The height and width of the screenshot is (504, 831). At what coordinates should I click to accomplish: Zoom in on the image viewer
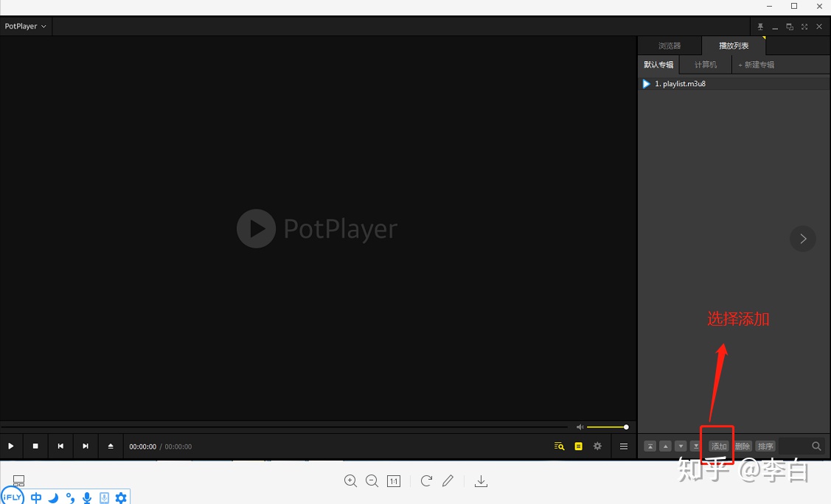(x=350, y=480)
